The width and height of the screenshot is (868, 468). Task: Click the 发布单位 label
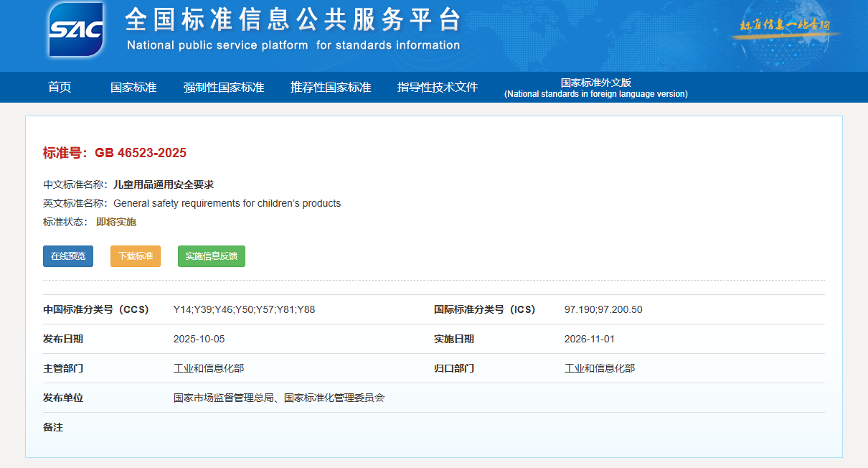pyautogui.click(x=63, y=398)
